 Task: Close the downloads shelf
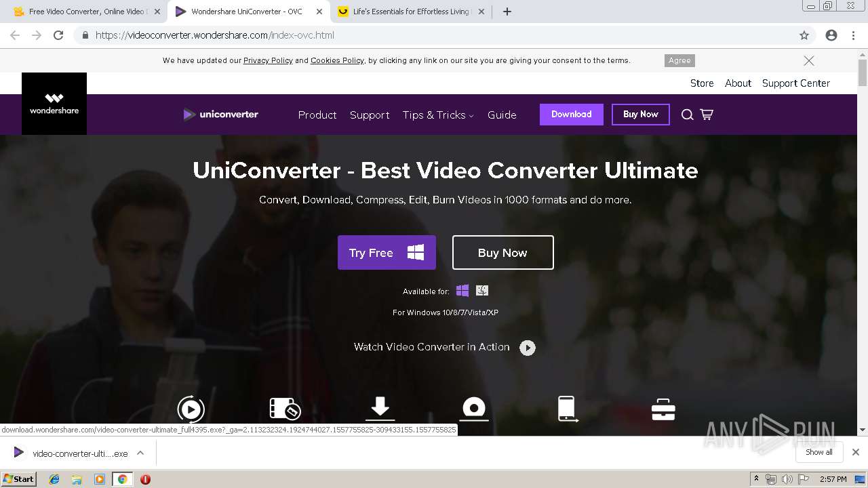pyautogui.click(x=856, y=452)
